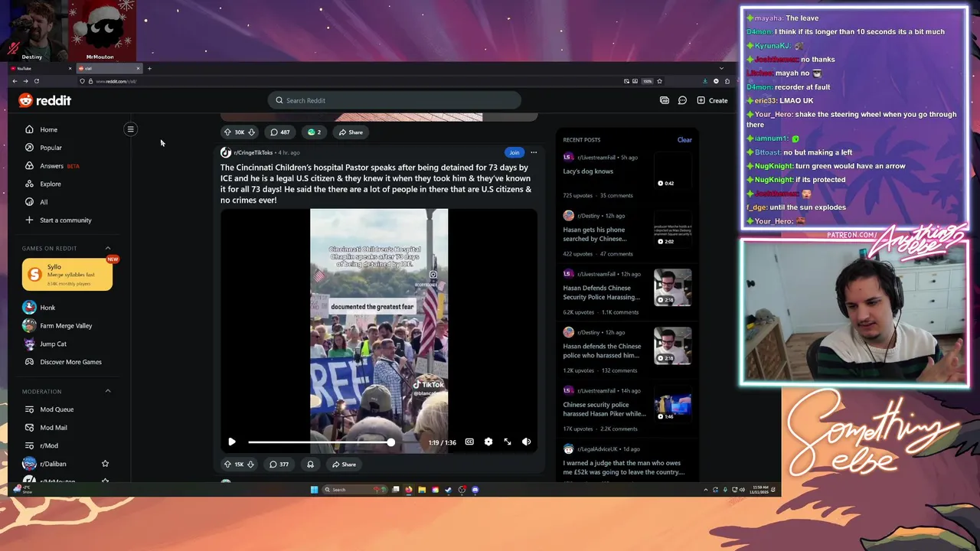Viewport: 980px width, 551px height.
Task: Click the Reddit logo
Action: [45, 100]
